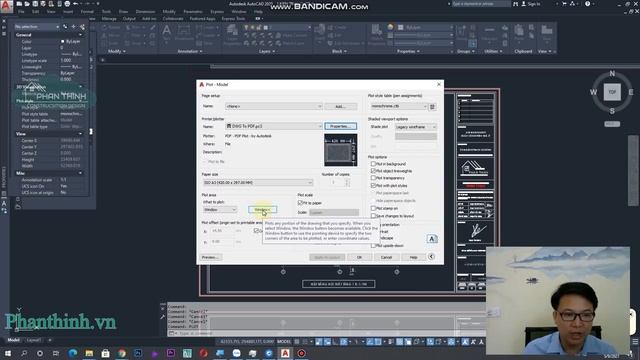
Task: Click the Text tool in Annotation panel
Action: point(167,33)
